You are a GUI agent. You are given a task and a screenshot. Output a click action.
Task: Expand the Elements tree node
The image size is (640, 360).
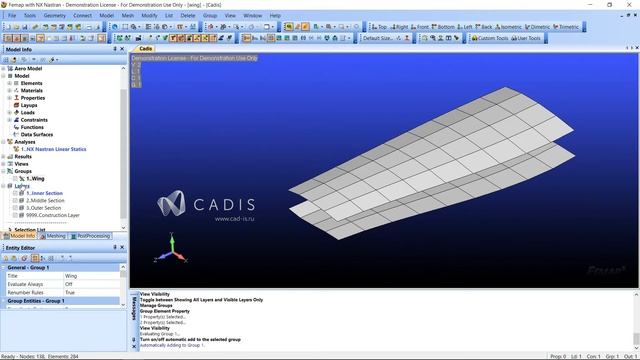click(9, 83)
